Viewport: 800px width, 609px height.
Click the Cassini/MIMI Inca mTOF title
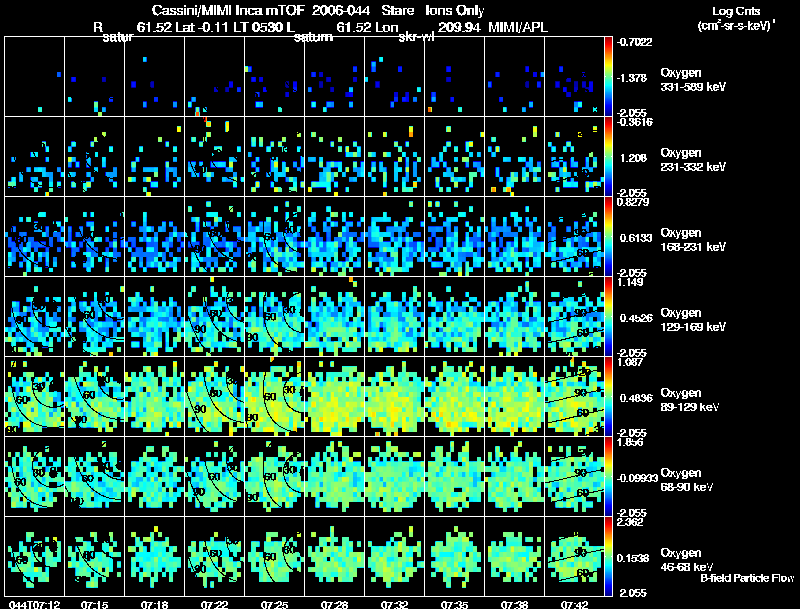tap(228, 11)
